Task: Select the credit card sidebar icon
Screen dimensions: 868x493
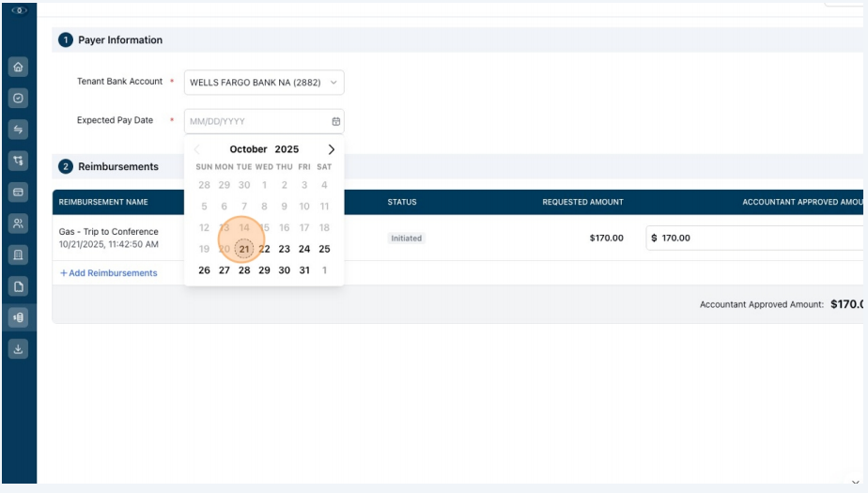Action: click(18, 192)
